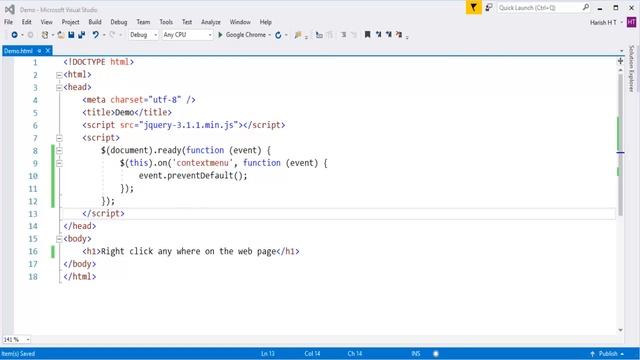Image resolution: width=640 pixels, height=360 pixels.
Task: Click the Visual Studio logo icon
Action: pos(10,9)
